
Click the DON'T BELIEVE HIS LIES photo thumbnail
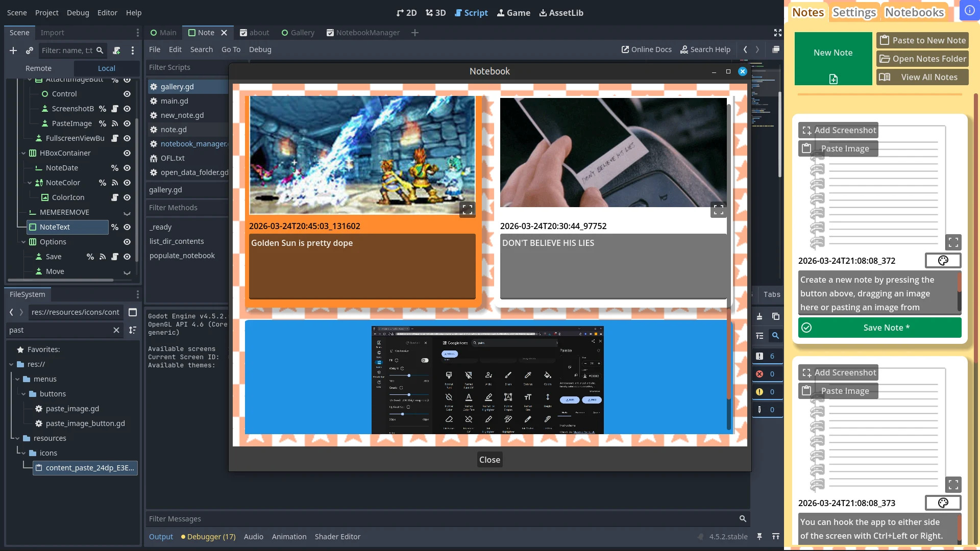click(x=613, y=152)
